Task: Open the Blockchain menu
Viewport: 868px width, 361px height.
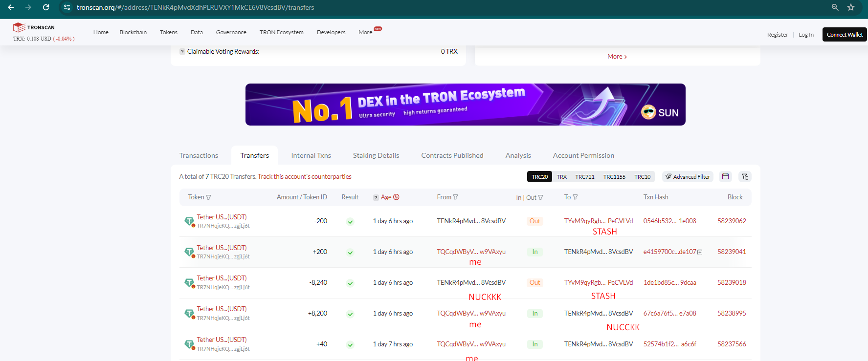Action: [133, 32]
